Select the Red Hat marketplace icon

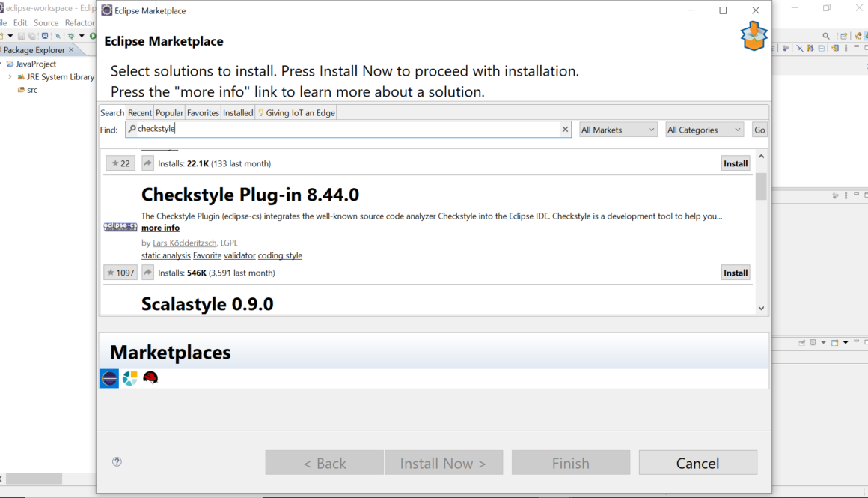pyautogui.click(x=150, y=378)
